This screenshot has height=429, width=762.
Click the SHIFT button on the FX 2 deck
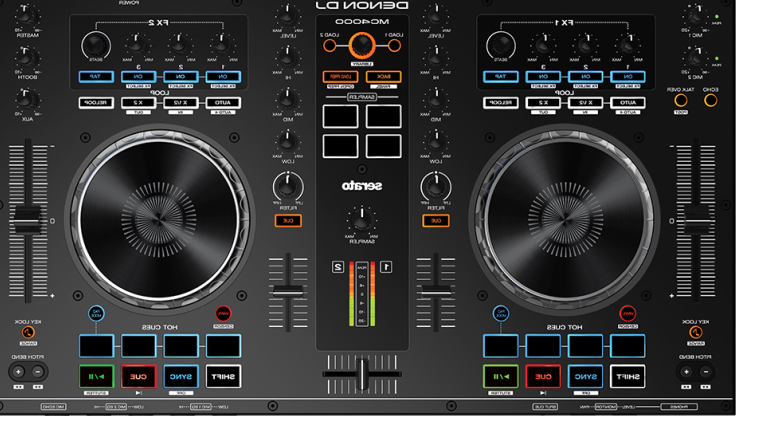[223, 377]
